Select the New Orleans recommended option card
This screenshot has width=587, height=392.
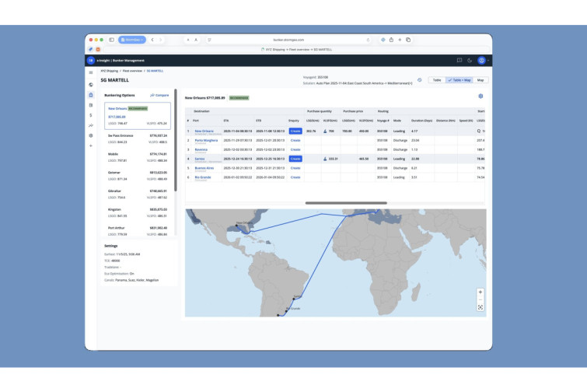138,116
